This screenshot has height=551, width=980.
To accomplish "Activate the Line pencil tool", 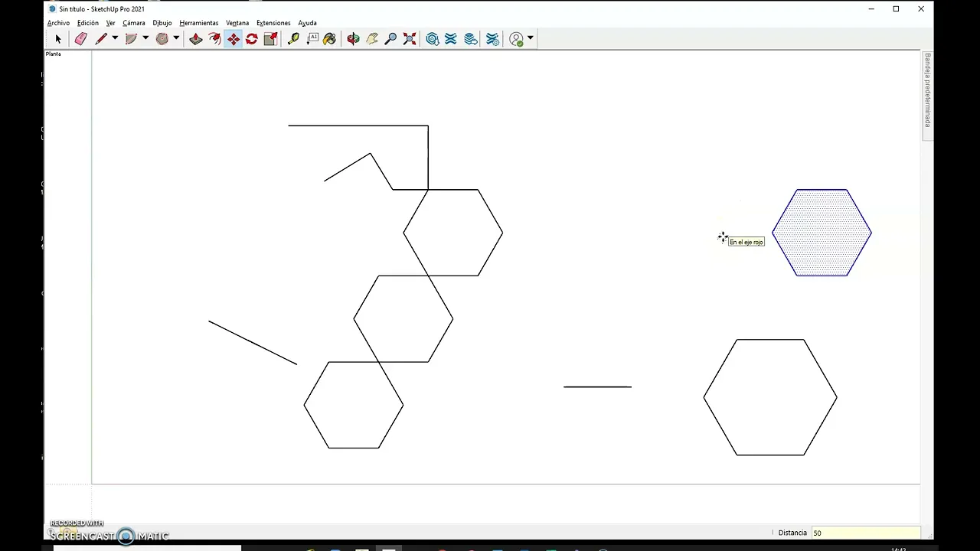I will pyautogui.click(x=100, y=39).
